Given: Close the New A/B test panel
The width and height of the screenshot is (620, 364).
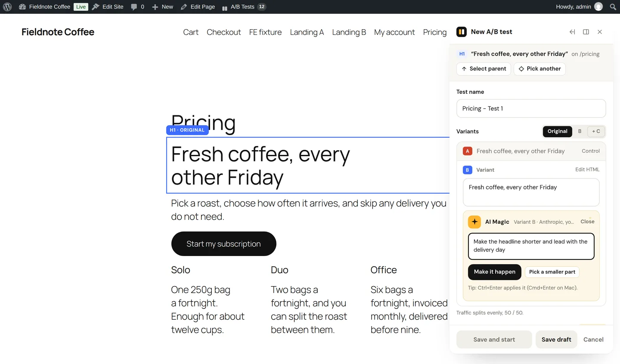Looking at the screenshot, I should point(600,32).
